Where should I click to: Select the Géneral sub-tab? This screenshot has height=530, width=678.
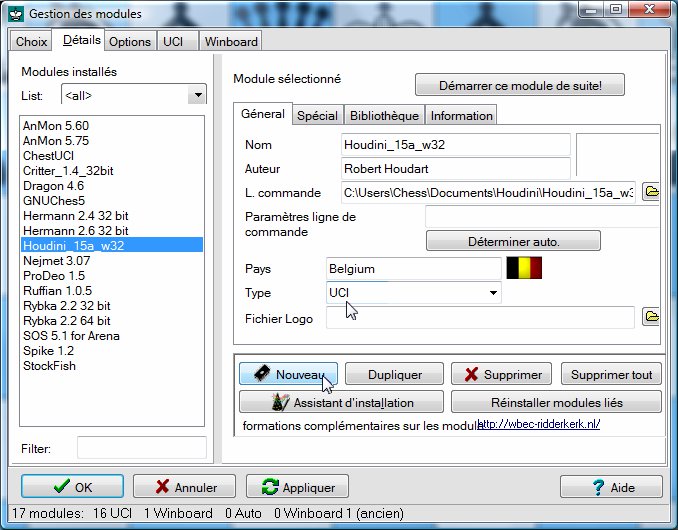pyautogui.click(x=262, y=114)
